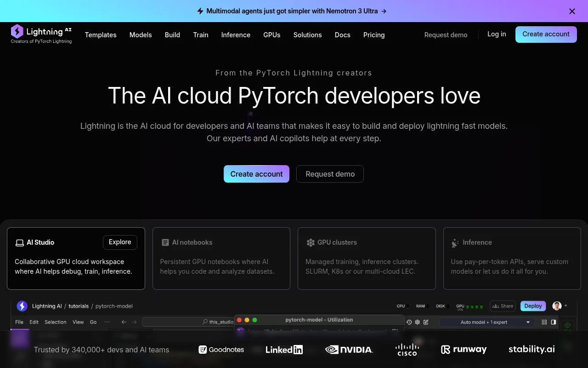Viewport: 588px width, 368px height.
Task: Click the edit pencil icon in the studio toolbar
Action: 426,322
